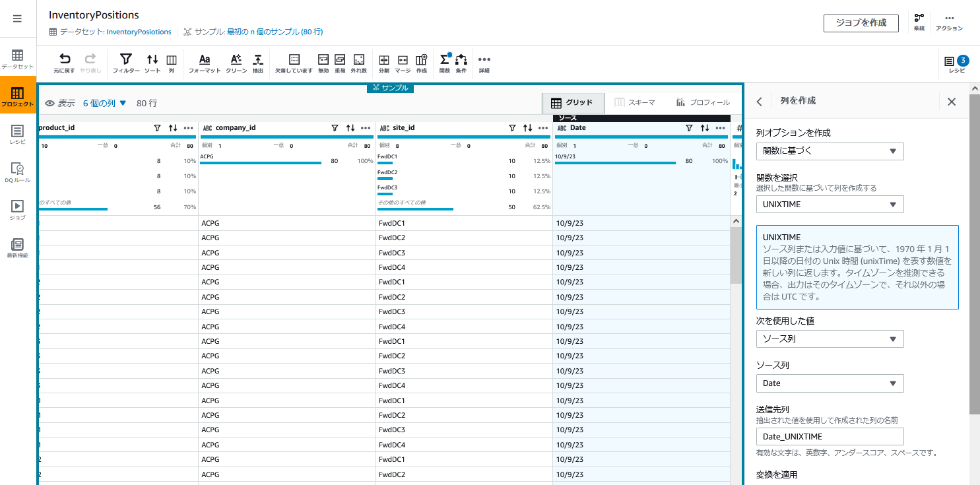Sort the company_id column

350,128
